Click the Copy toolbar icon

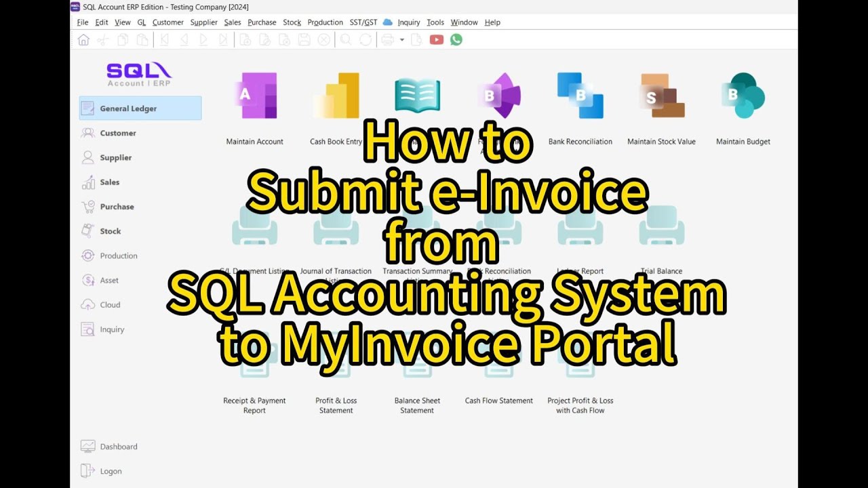pos(123,40)
